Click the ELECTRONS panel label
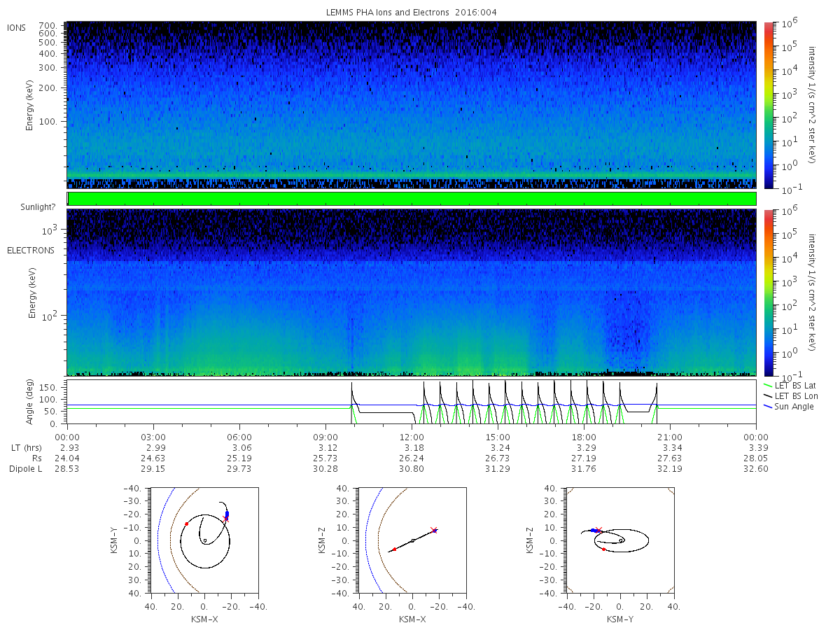The width and height of the screenshot is (840, 630). pos(31,250)
